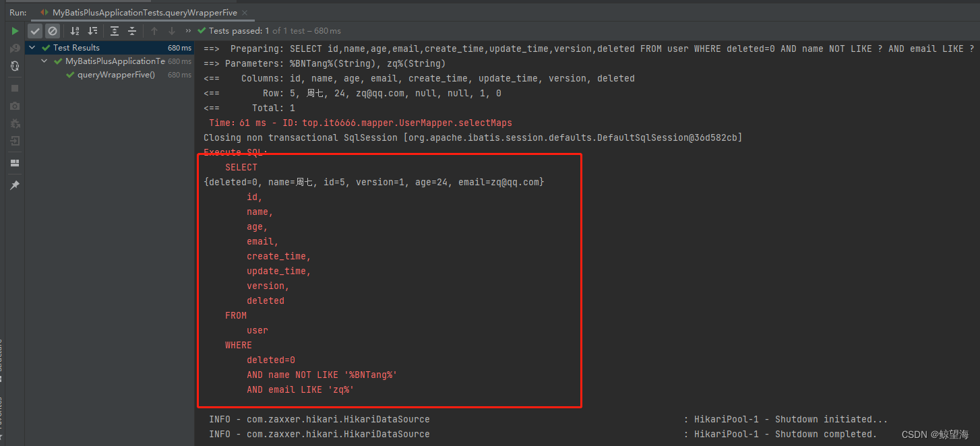This screenshot has height=446, width=980.
Task: Select the Test Results tree row
Action: [110, 48]
